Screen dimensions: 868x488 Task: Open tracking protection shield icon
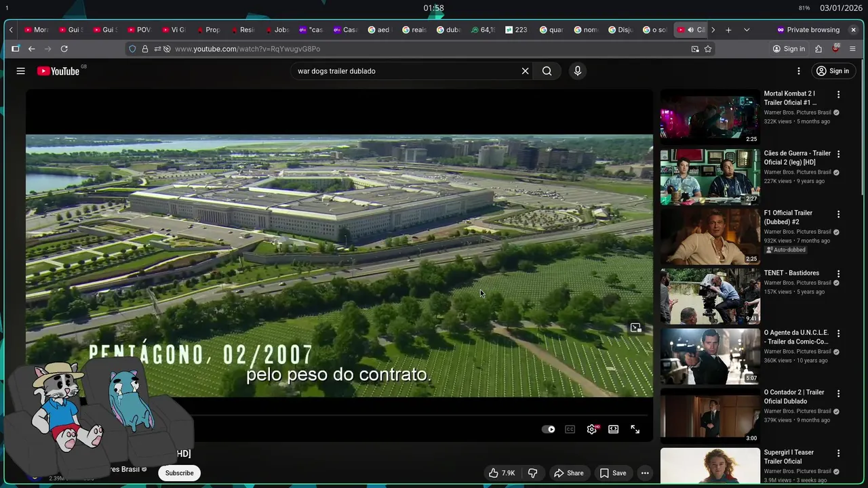pyautogui.click(x=132, y=49)
